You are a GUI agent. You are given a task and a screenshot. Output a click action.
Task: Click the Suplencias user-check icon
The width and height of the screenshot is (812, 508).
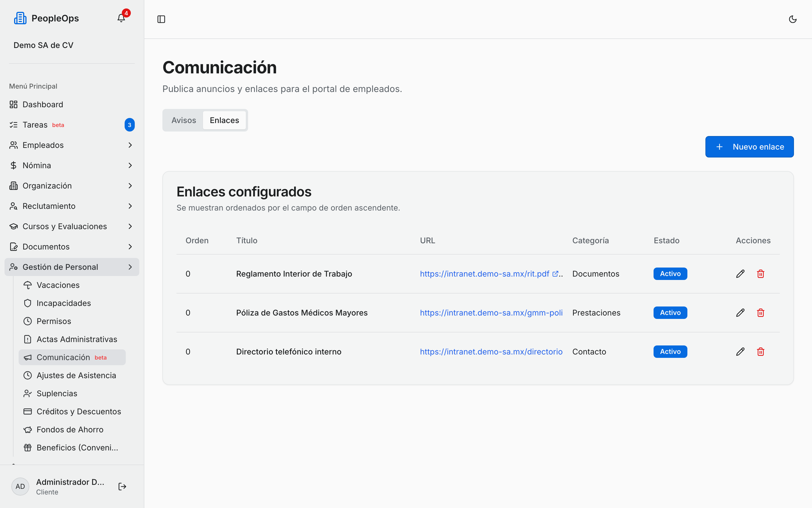click(28, 393)
